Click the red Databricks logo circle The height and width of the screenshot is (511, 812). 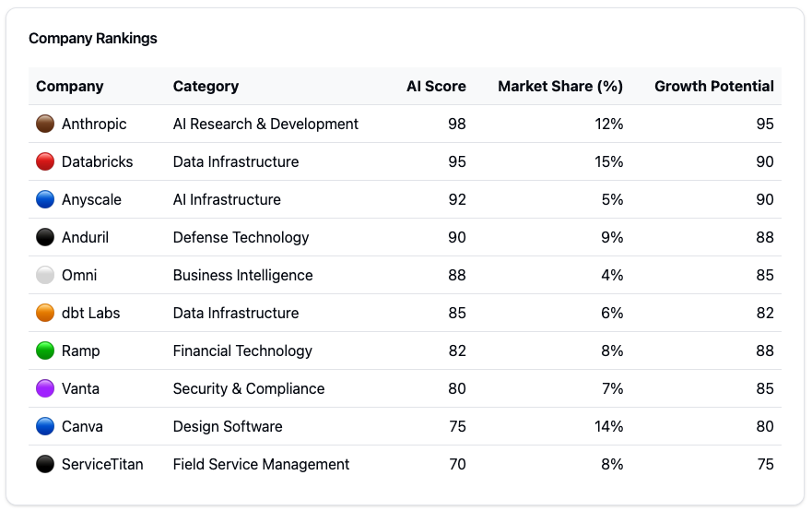(x=45, y=161)
